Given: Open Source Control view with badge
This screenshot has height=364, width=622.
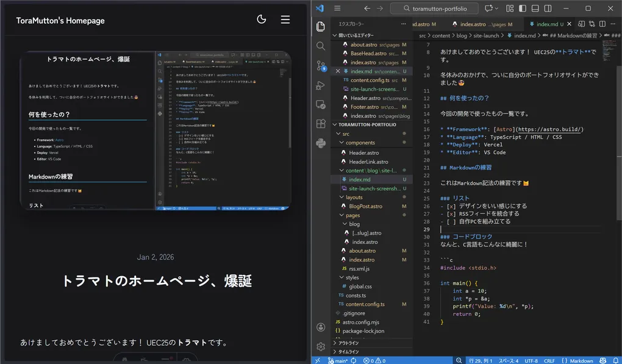Looking at the screenshot, I should click(321, 66).
